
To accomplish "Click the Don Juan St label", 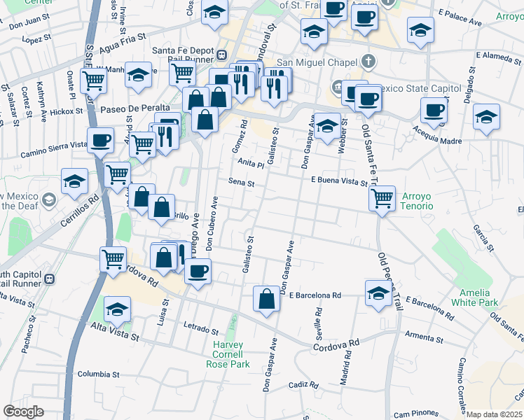I will click(x=29, y=21).
